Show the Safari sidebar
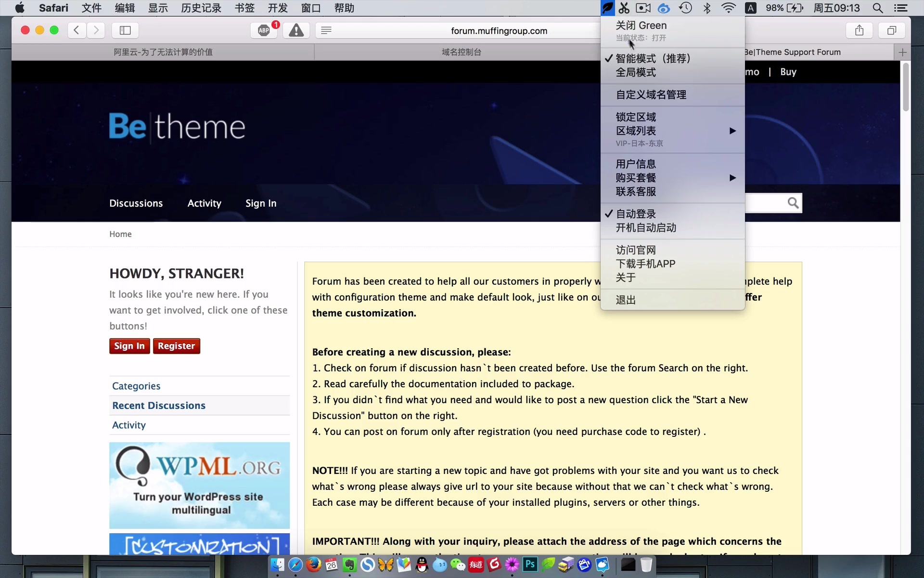Viewport: 924px width, 578px height. click(x=125, y=30)
